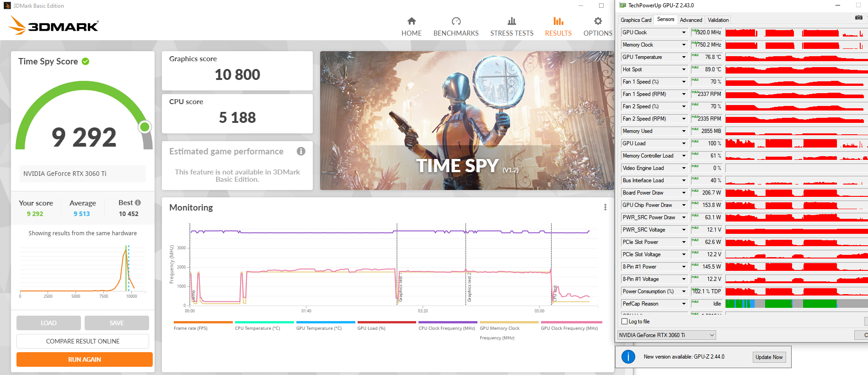
Task: Open Results chart icon
Action: pos(558,21)
